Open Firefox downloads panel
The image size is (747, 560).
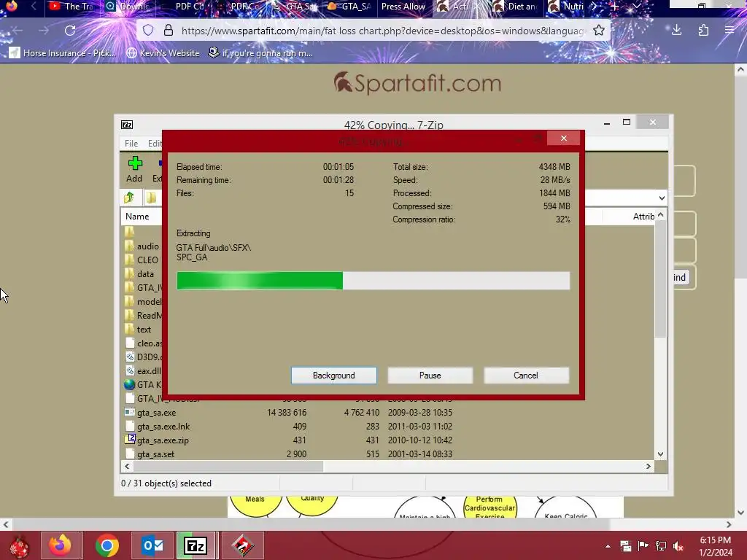[x=676, y=31]
